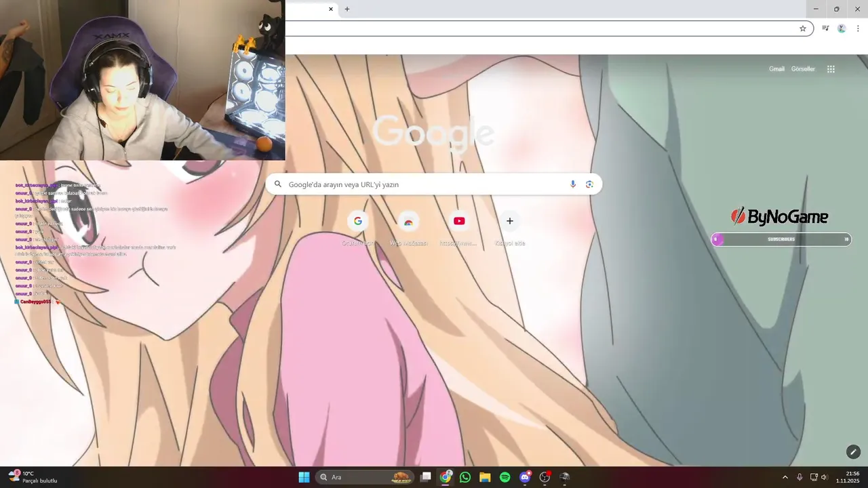The image size is (868, 488).
Task: Click the system tray microphone icon
Action: pyautogui.click(x=800, y=477)
